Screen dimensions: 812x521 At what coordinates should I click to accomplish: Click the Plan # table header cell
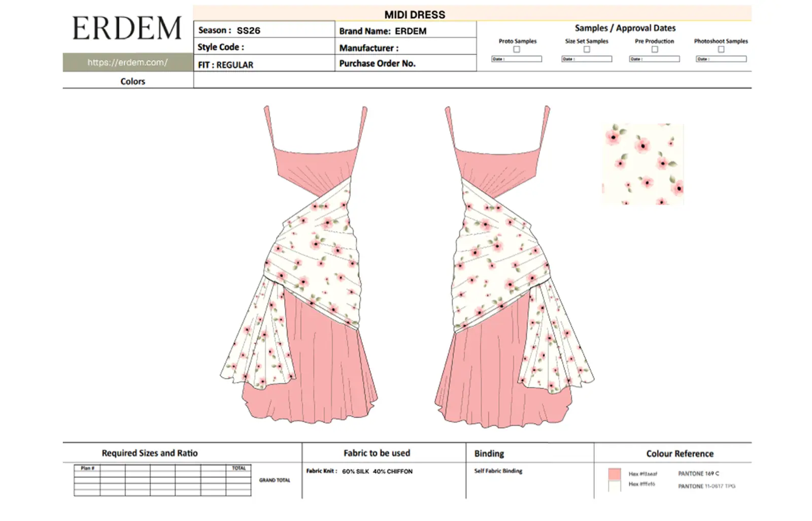[87, 468]
